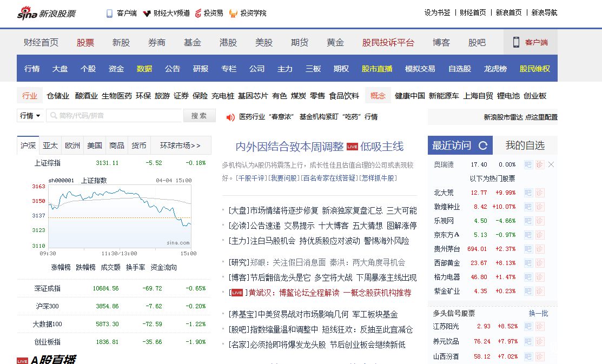Screen dimensions: 602x364
Task: Switch to the 商品 tab
Action: 117,145
